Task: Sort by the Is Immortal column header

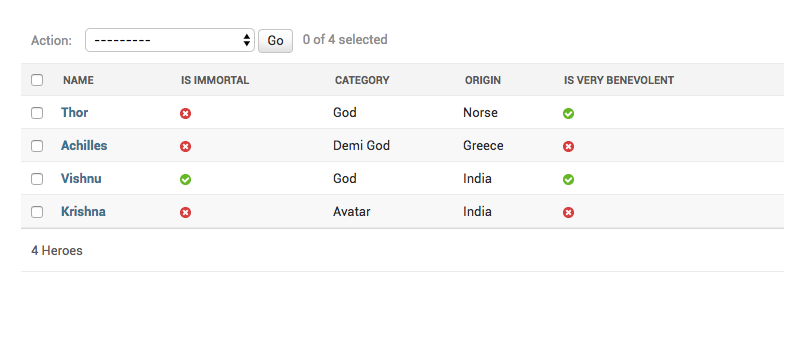Action: click(215, 80)
